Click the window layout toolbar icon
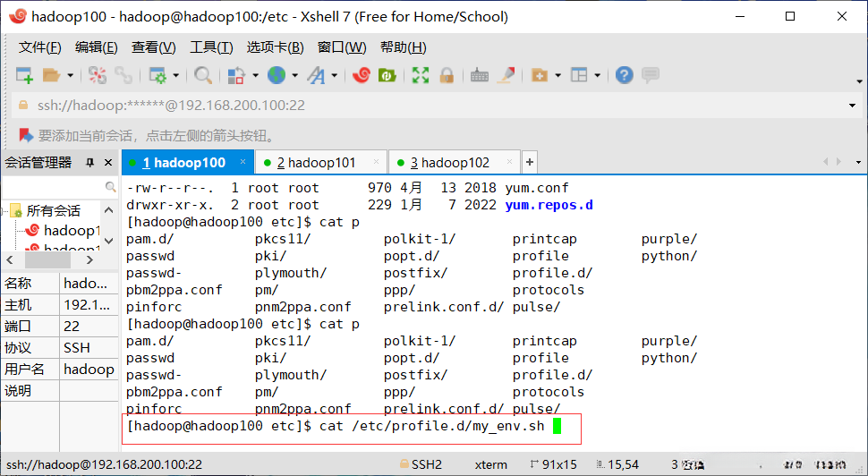 click(x=579, y=75)
